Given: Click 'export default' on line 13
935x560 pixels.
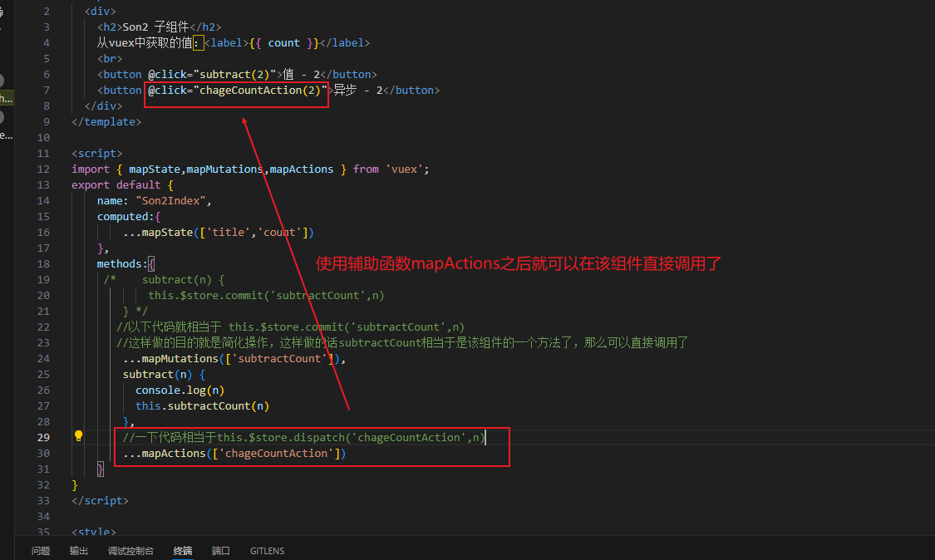Looking at the screenshot, I should [x=116, y=185].
